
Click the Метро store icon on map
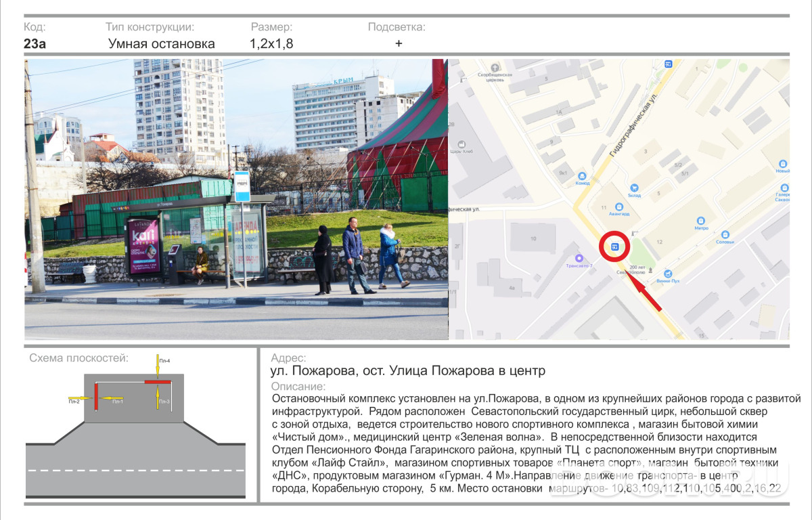[x=700, y=220]
